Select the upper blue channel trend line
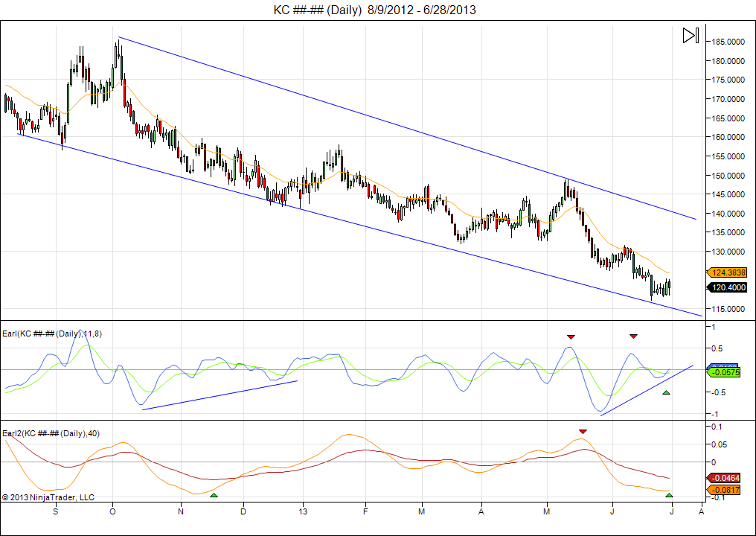This screenshot has height=536, width=756. coord(408,128)
